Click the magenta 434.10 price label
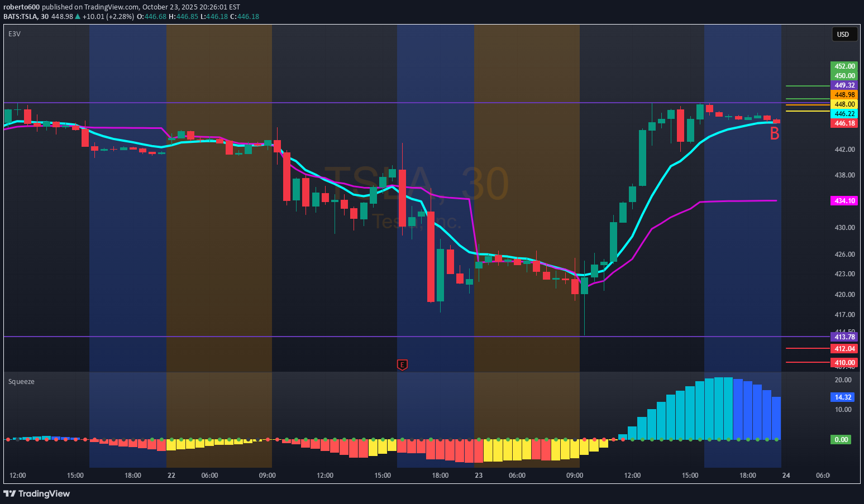The height and width of the screenshot is (504, 864). tap(844, 201)
